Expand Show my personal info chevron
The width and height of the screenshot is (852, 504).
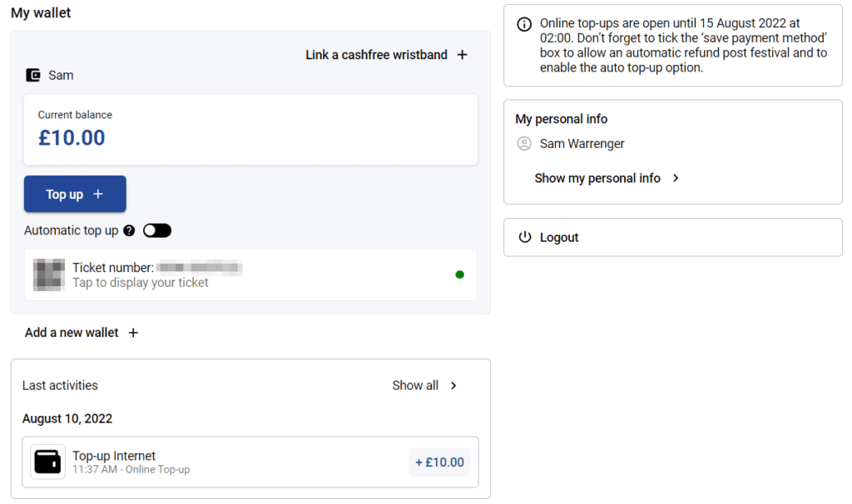676,178
